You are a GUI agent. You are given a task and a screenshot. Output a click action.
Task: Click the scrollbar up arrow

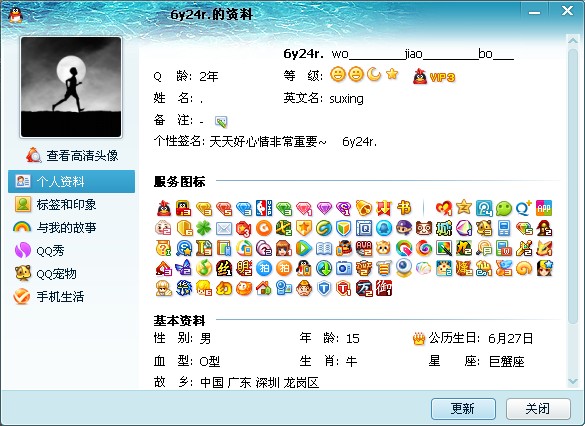[573, 40]
